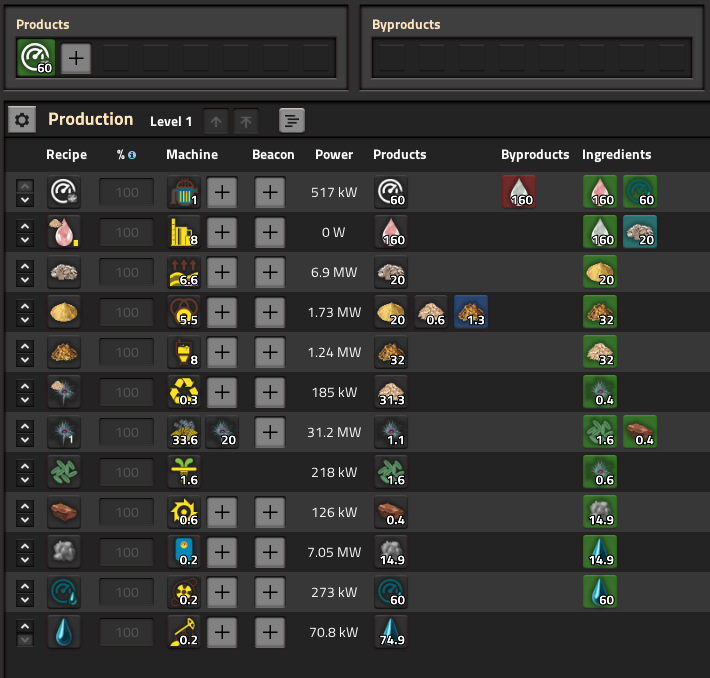The height and width of the screenshot is (678, 710).
Task: Add beacon in the 1.24 MW row
Action: click(270, 352)
